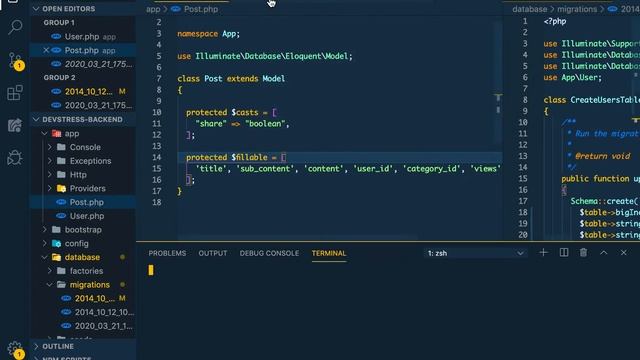640x360 pixels.
Task: Open the Manage gear icon
Action: coord(16,350)
